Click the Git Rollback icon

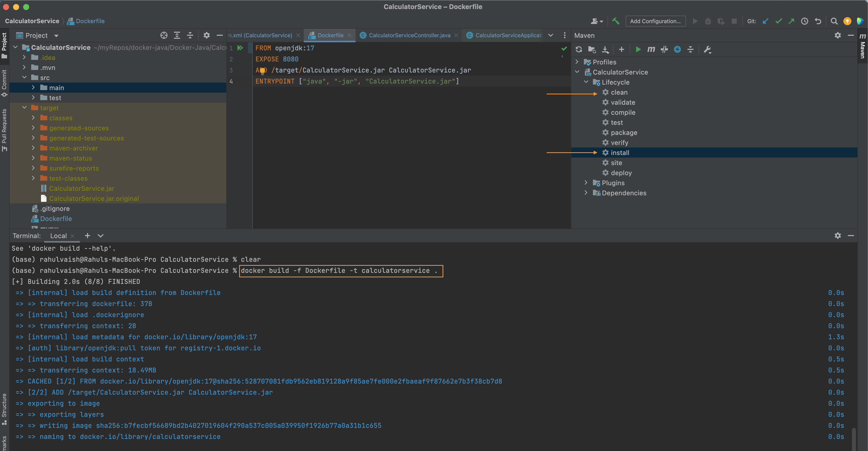pyautogui.click(x=818, y=21)
